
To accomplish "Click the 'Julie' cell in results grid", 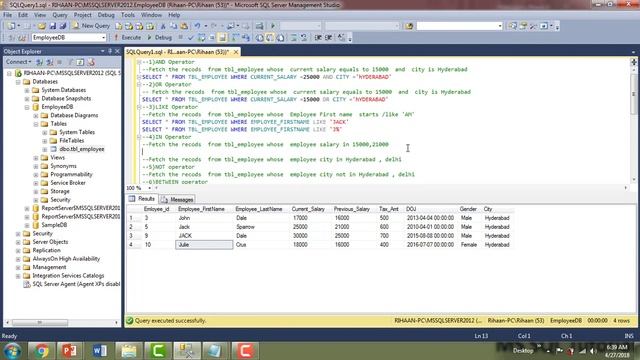I will (x=204, y=245).
